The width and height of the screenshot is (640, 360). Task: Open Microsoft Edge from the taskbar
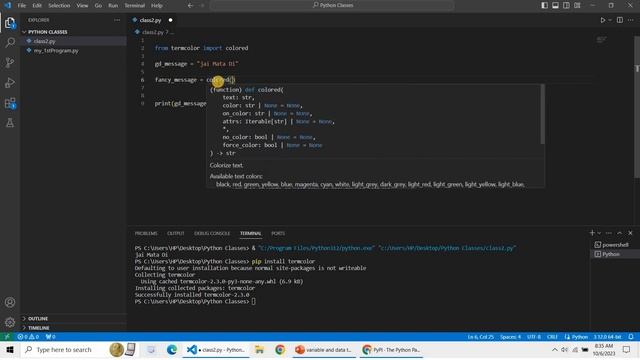172,350
